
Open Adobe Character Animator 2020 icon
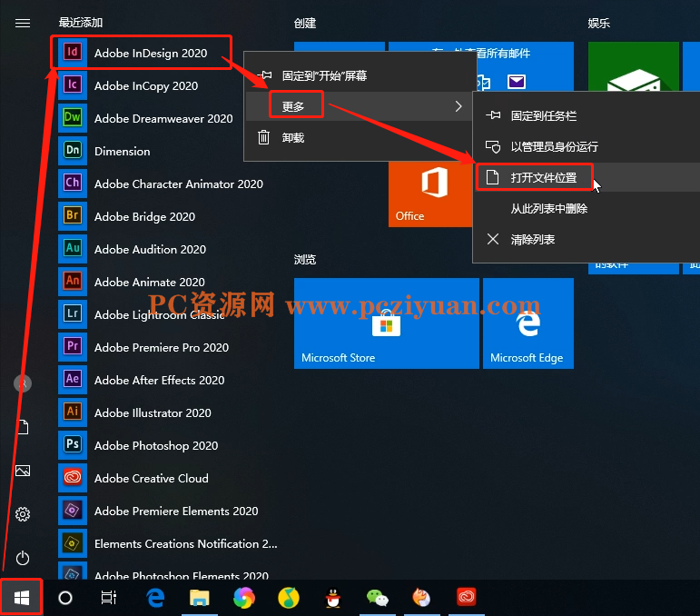(73, 184)
